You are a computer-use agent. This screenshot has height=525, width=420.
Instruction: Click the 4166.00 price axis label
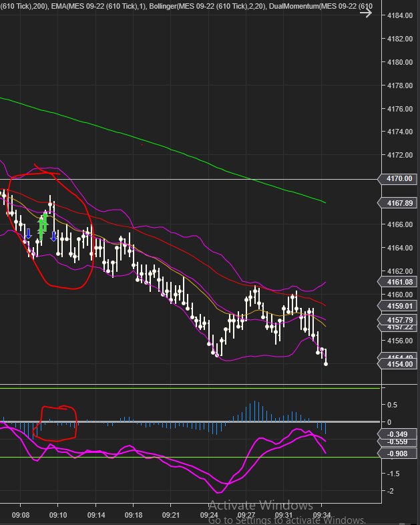point(399,224)
